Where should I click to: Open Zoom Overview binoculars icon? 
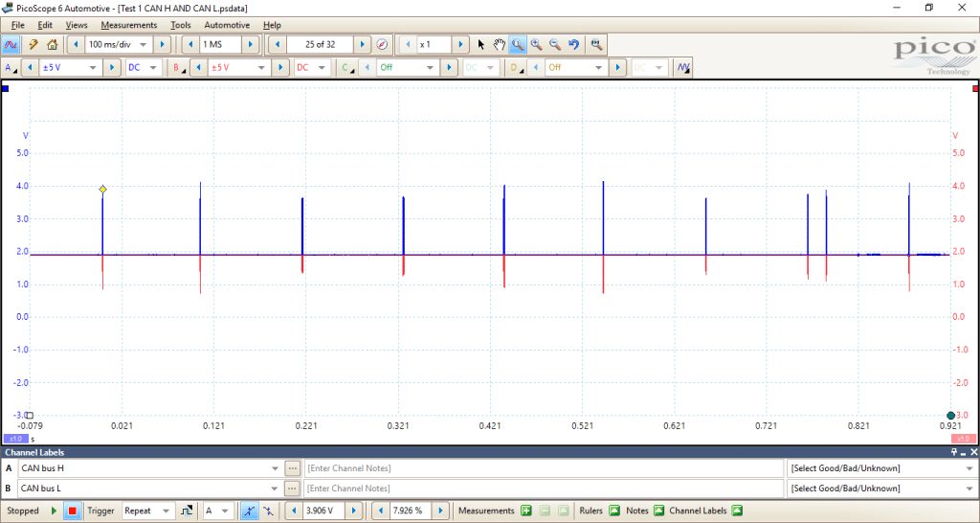[596, 45]
